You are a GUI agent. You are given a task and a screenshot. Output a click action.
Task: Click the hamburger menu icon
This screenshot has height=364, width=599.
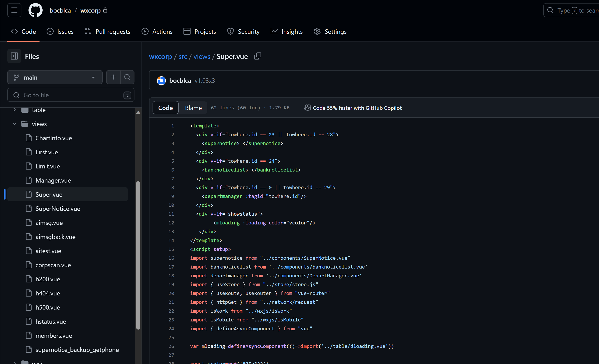point(14,10)
